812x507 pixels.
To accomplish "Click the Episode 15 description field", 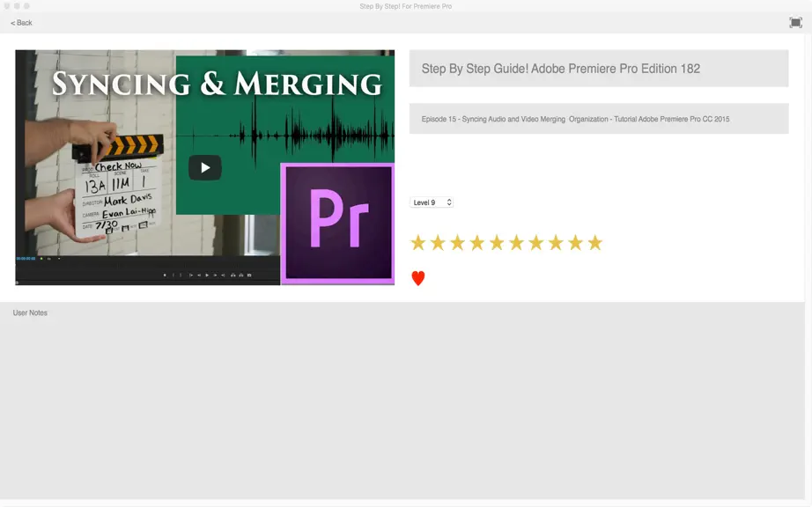I will [x=599, y=119].
